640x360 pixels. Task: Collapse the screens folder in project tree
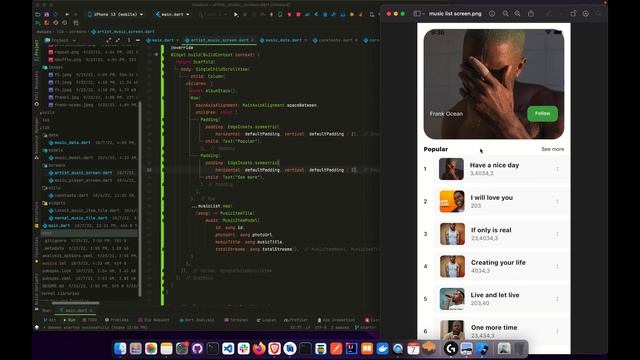point(54,165)
